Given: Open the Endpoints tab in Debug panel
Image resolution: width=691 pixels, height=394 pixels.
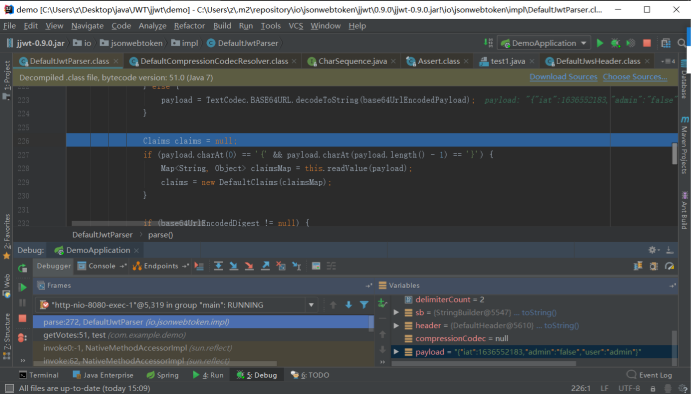Looking at the screenshot, I should pos(161,266).
